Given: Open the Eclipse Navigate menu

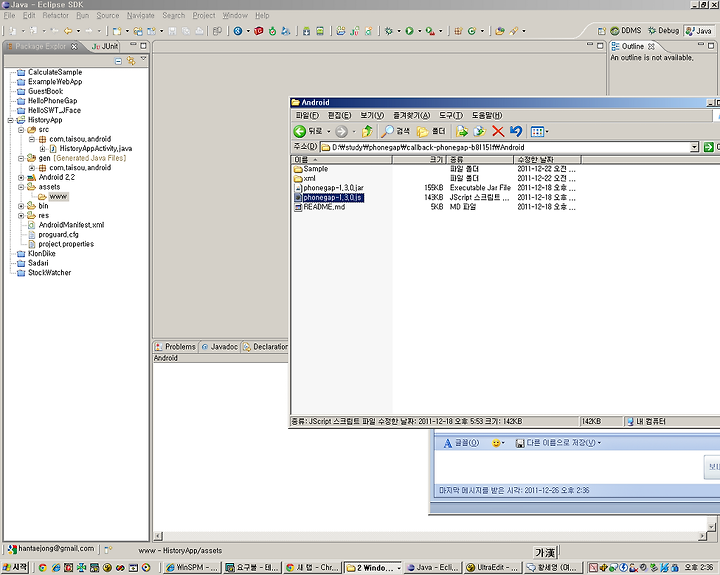Looking at the screenshot, I should pyautogui.click(x=141, y=15).
